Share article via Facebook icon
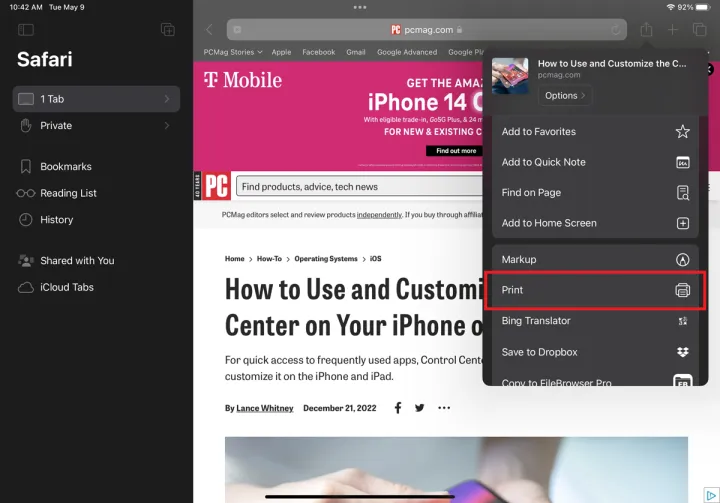The height and width of the screenshot is (503, 720). (398, 408)
